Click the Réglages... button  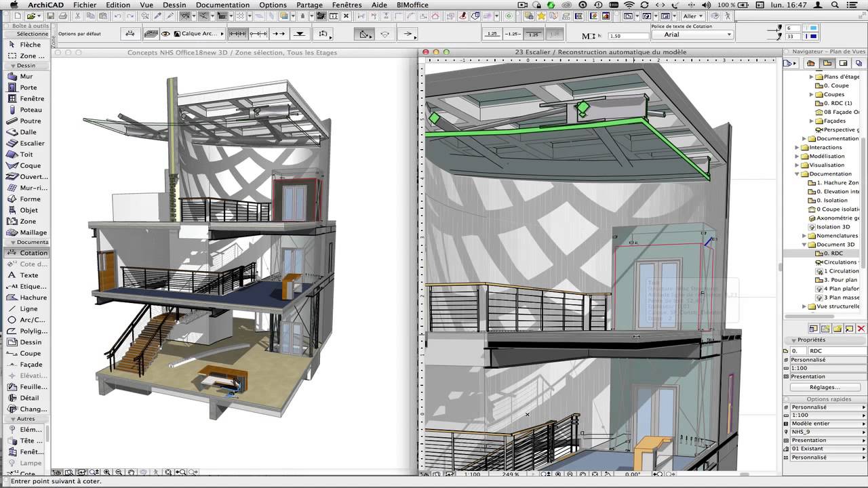825,387
